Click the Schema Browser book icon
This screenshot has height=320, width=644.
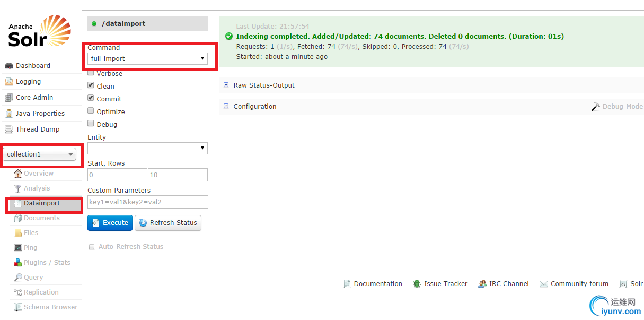18,307
